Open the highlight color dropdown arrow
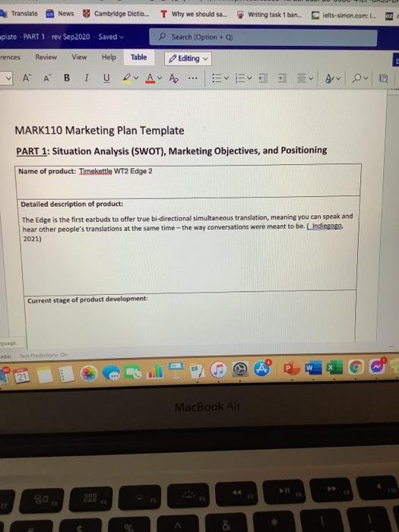The height and width of the screenshot is (532, 399). pyautogui.click(x=136, y=78)
